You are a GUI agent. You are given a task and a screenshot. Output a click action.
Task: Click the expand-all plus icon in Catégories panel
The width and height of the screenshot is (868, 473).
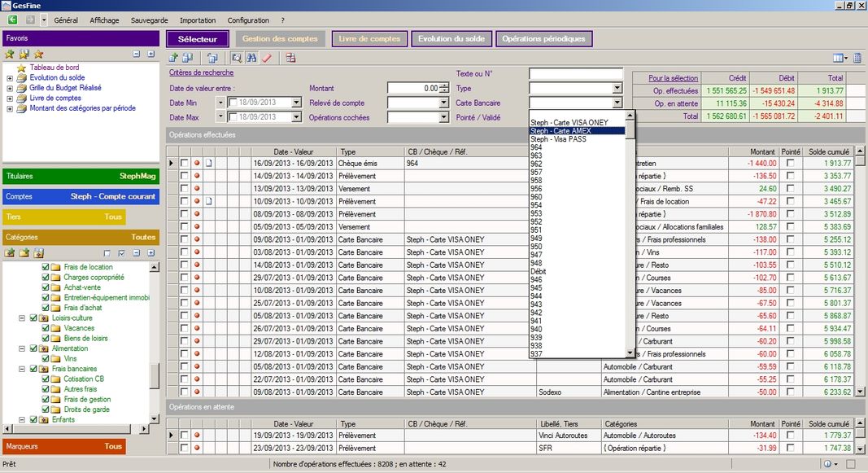150,253
